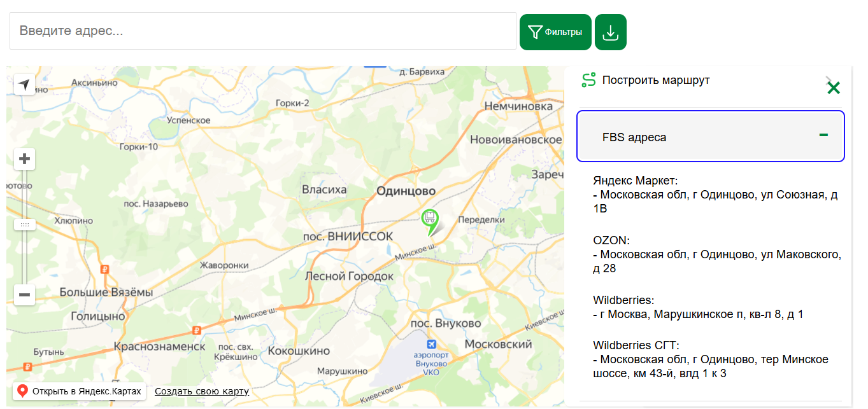Click the пос. свх. Крёкшино label on map
The height and width of the screenshot is (409, 868).
[x=237, y=352]
